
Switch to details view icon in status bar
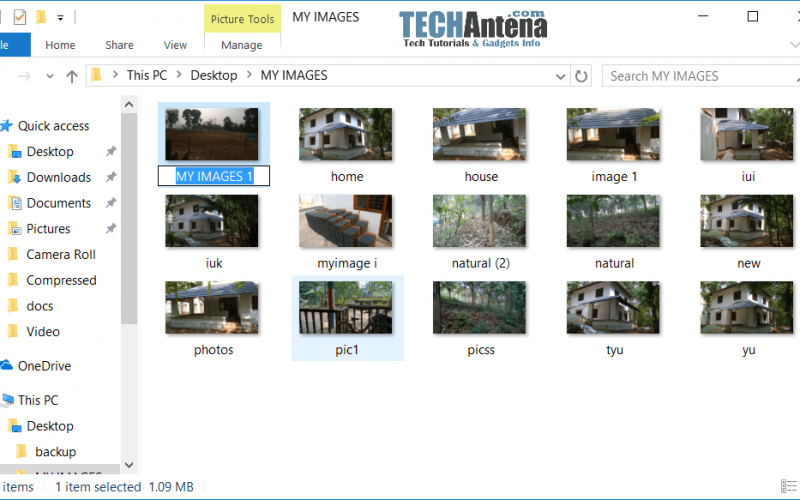point(788,486)
